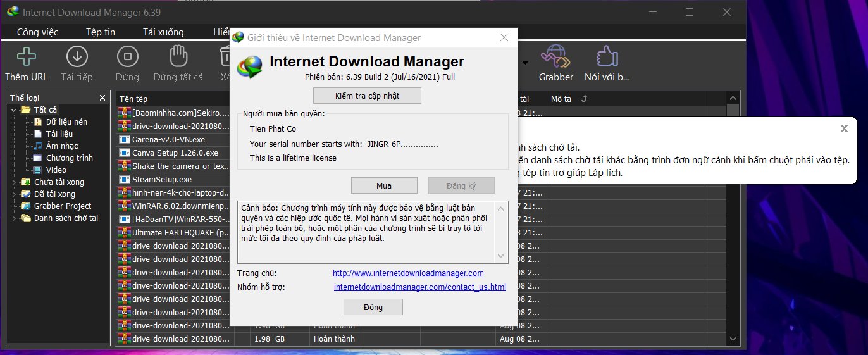Screen dimensions: 868x355
Task: Expand the Đã tải xong node
Action: coord(14,194)
